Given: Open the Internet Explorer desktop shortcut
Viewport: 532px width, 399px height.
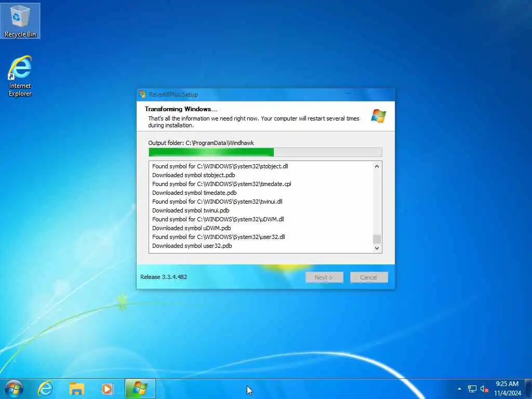Looking at the screenshot, I should tap(20, 76).
